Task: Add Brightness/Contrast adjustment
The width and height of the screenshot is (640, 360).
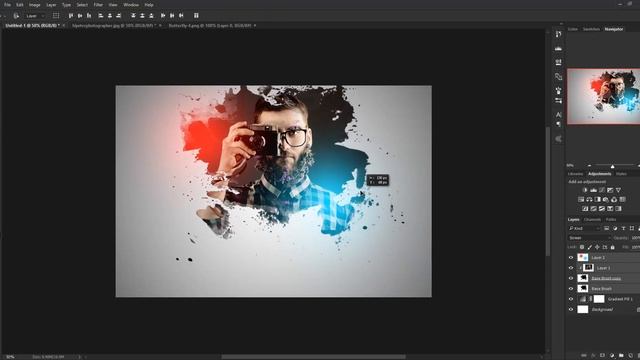Action: click(585, 190)
